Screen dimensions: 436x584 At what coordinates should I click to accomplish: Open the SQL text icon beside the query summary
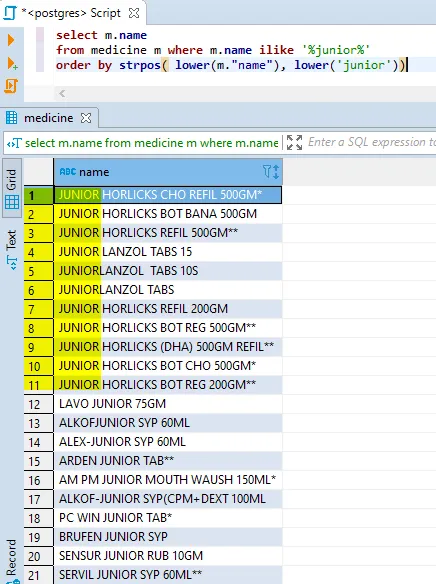[14, 143]
